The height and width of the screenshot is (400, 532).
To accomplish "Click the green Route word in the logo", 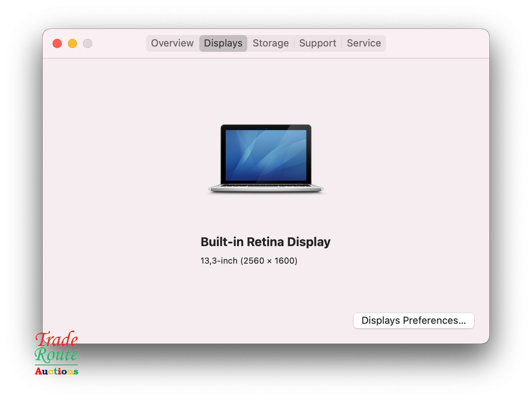I will (x=56, y=355).
